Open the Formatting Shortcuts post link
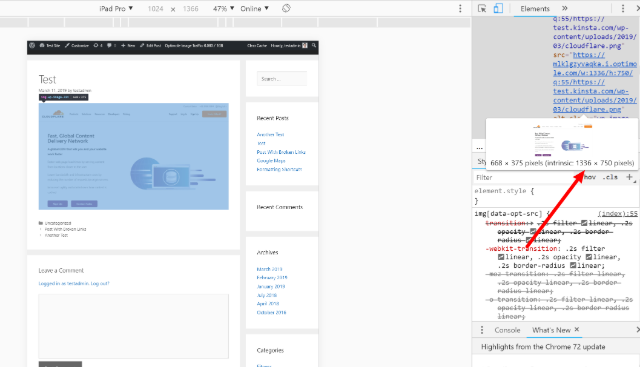The height and width of the screenshot is (367, 640). pyautogui.click(x=279, y=169)
